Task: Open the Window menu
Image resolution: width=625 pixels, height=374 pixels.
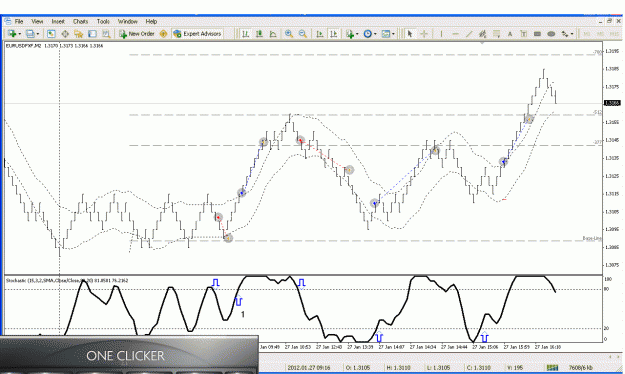Action: click(x=128, y=22)
